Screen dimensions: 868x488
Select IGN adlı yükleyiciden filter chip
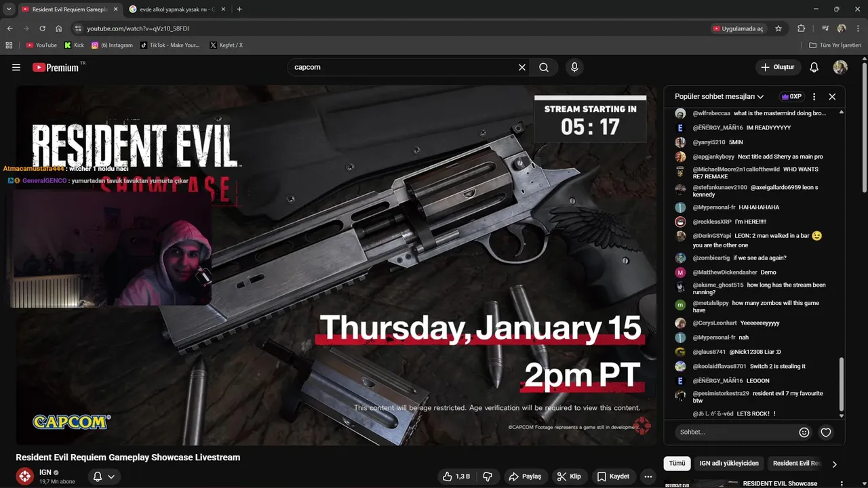tap(729, 464)
